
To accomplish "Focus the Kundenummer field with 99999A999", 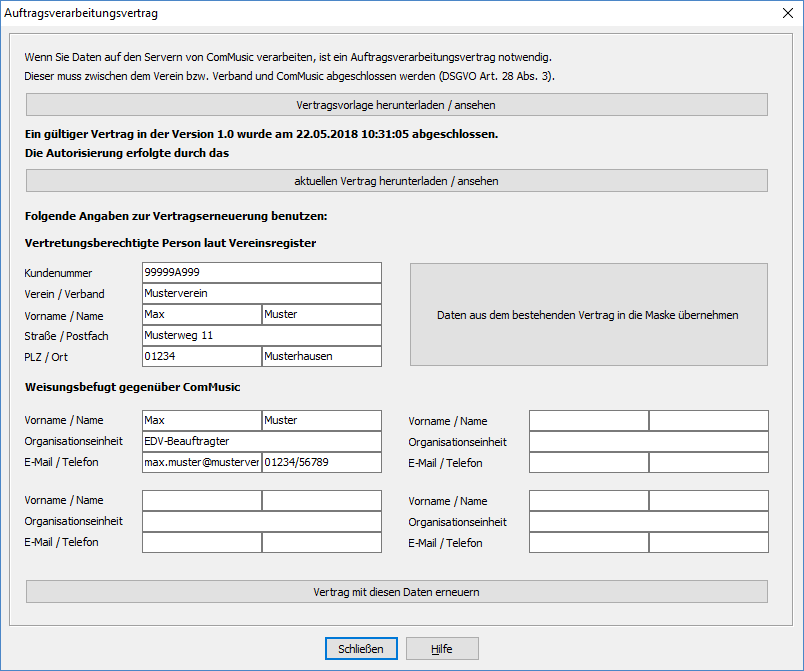I will pyautogui.click(x=262, y=272).
